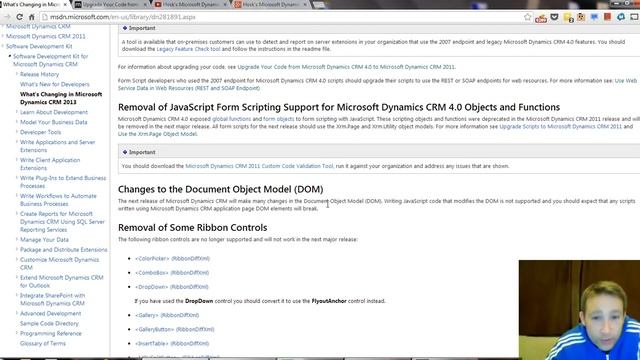Screen dimensions: 640x360
Task: Open the DropDown RibbonDiffXml link
Action: [x=172, y=287]
